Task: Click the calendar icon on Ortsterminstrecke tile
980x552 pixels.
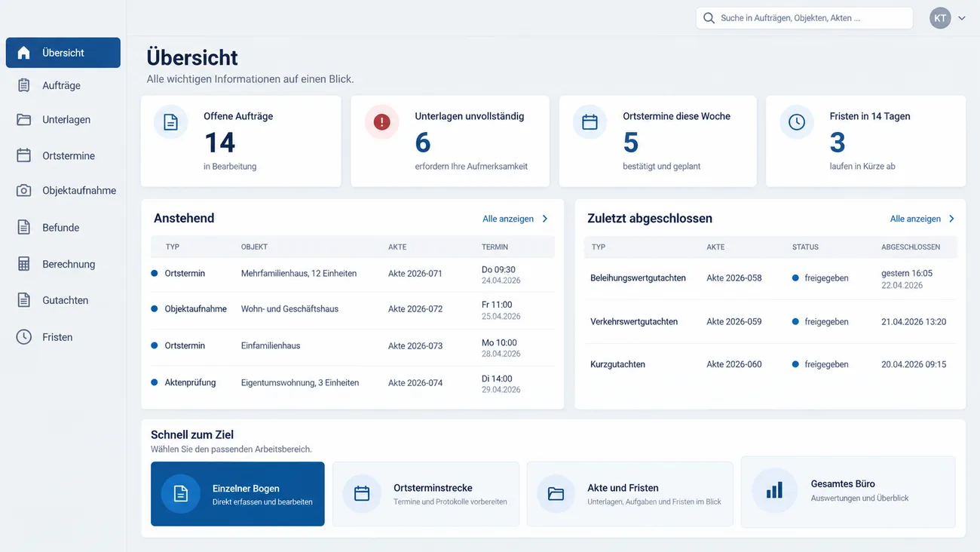Action: click(x=362, y=494)
